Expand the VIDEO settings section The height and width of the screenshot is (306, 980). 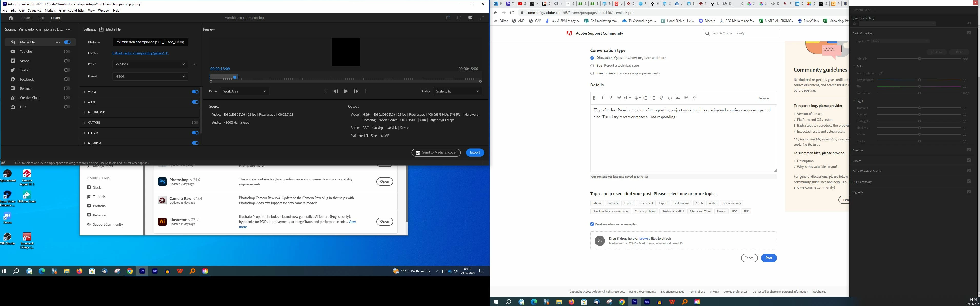click(84, 92)
